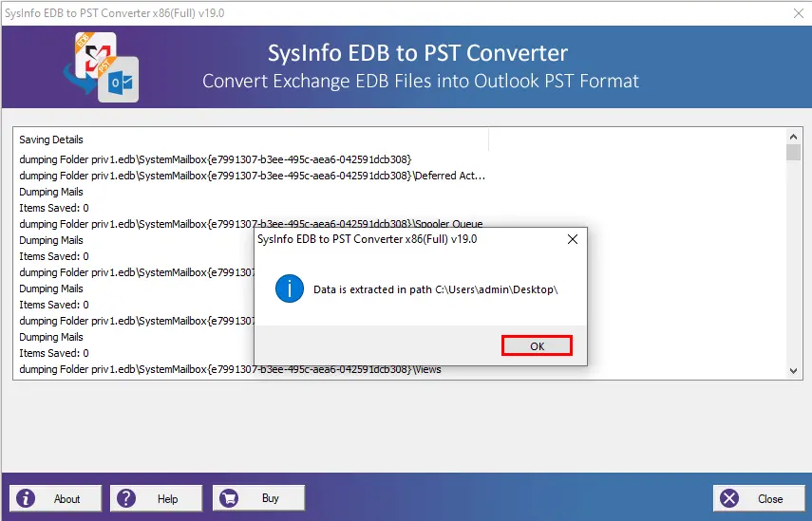Viewport: 812px width, 521px height.
Task: Click the Buy button
Action: pos(258,497)
